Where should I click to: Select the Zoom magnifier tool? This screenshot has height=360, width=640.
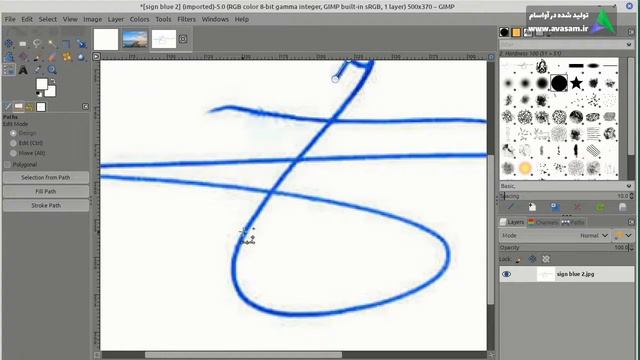52,70
